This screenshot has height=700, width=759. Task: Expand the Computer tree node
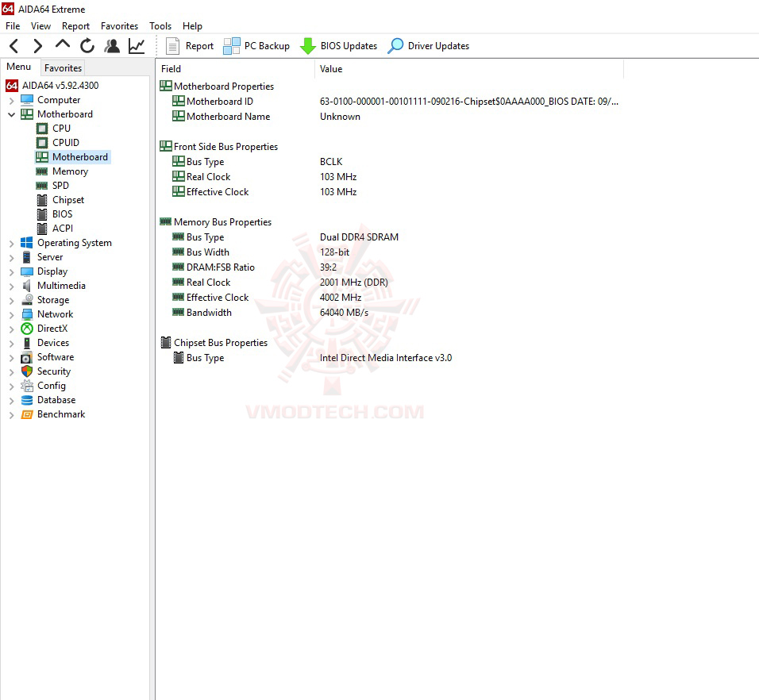(11, 101)
